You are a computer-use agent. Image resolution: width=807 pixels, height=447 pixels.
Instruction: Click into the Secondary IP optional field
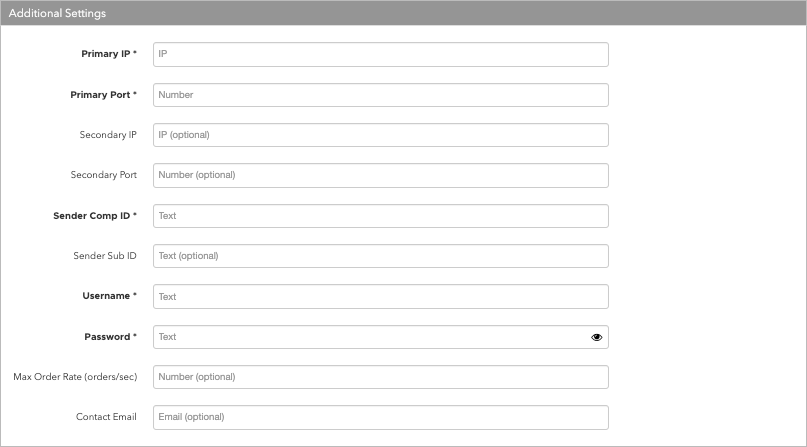pos(381,135)
